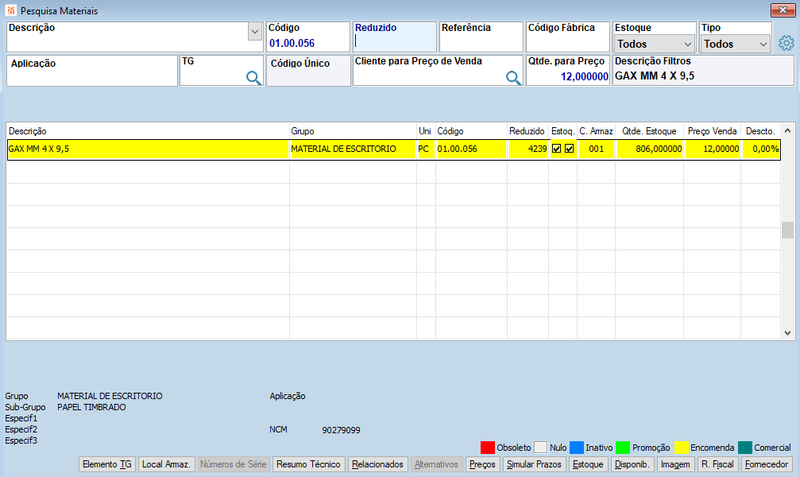The image size is (800, 477).
Task: Toggle the first Estoq. checkbox in GAX row
Action: (x=557, y=149)
